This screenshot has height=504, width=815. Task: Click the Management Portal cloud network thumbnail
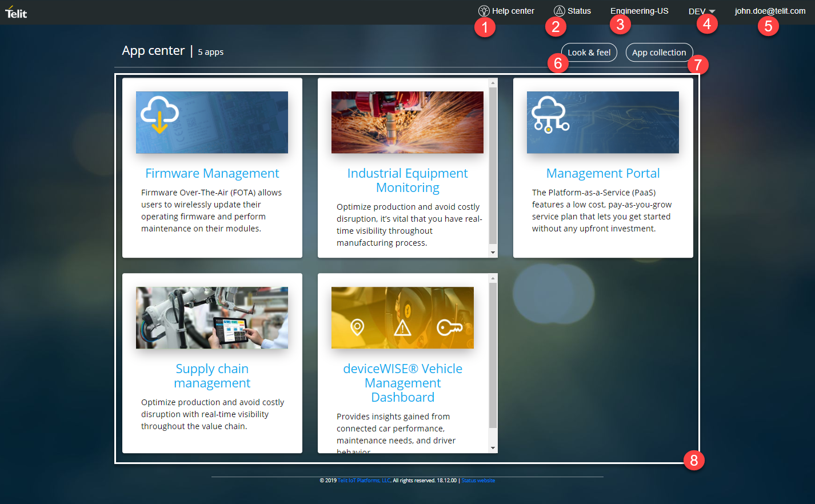tap(603, 122)
